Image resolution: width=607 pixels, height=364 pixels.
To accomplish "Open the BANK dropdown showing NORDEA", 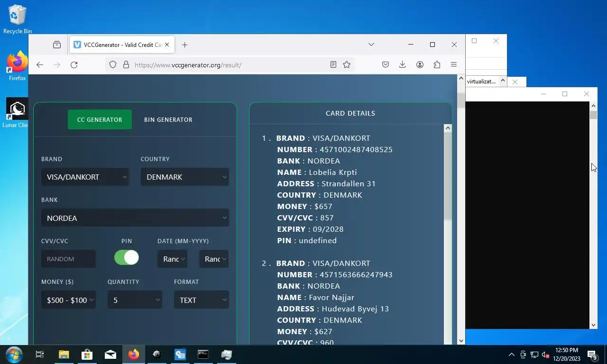I will pos(135,218).
